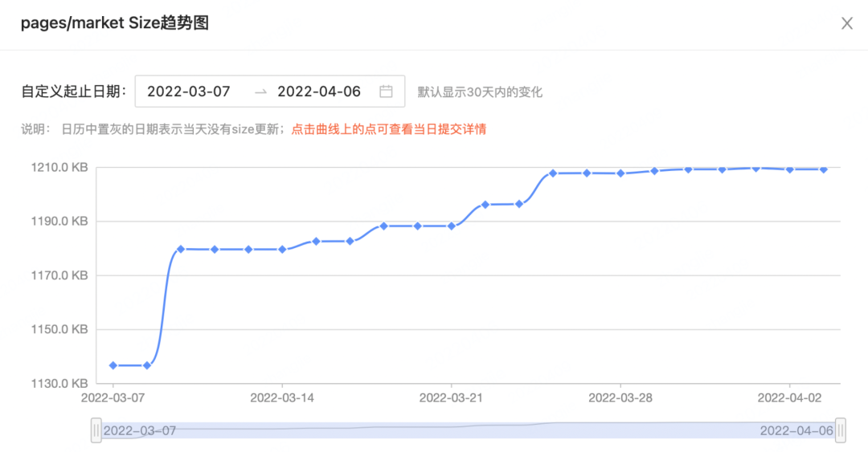Image resolution: width=868 pixels, height=452 pixels.
Task: Click the second data point before the jump
Action: (x=147, y=365)
